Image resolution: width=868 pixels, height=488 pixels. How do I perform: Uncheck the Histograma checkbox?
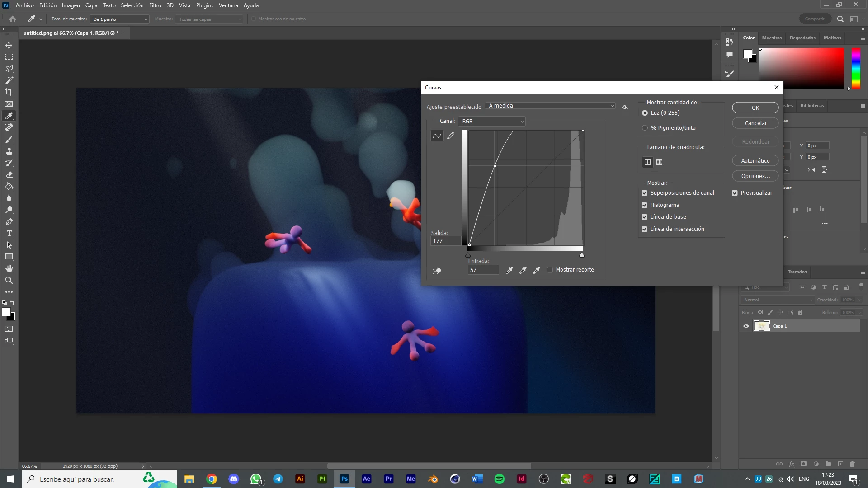pos(644,205)
